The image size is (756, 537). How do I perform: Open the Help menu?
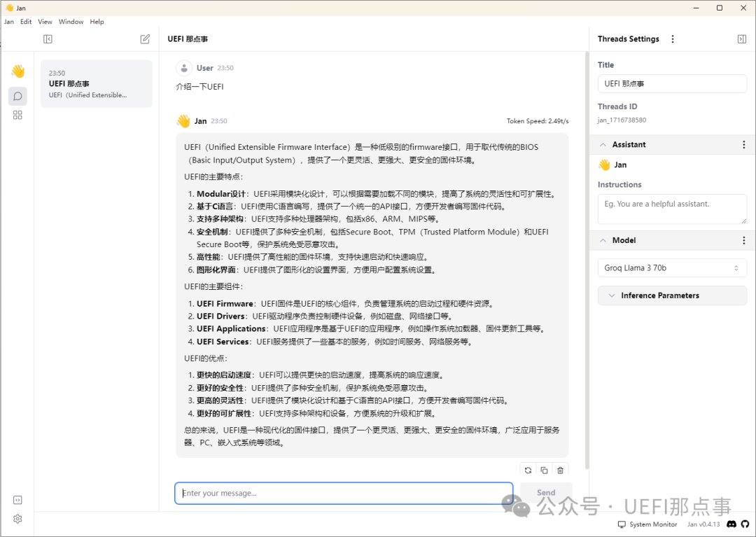[x=97, y=22]
